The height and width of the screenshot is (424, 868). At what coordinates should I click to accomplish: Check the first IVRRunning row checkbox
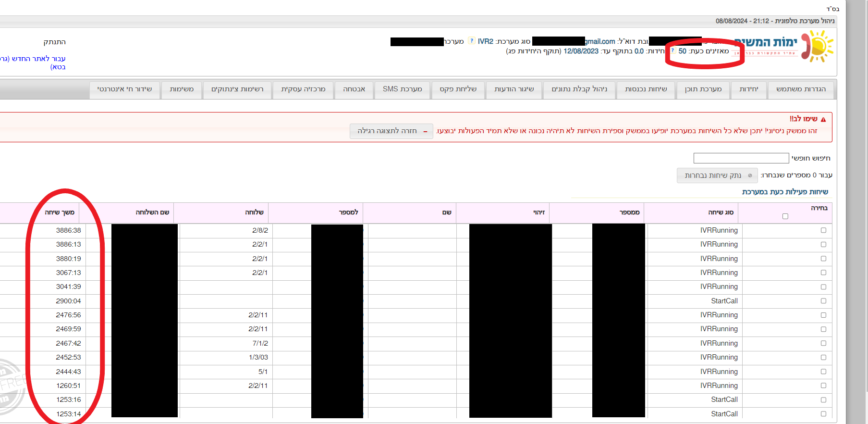pos(823,230)
